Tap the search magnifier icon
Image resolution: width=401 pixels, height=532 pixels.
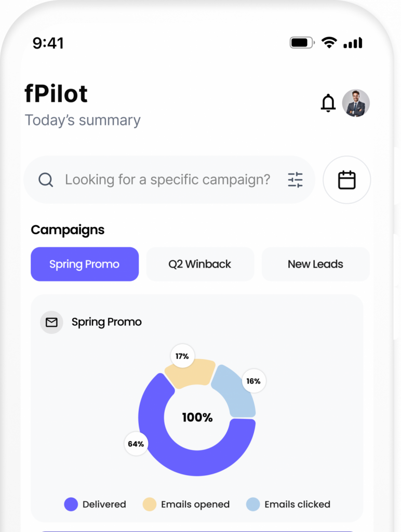(46, 180)
